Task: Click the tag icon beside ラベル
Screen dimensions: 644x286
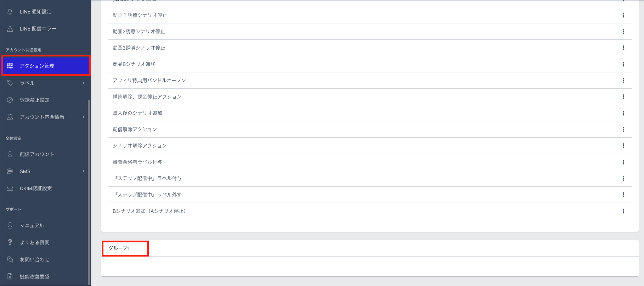Action: pos(10,83)
